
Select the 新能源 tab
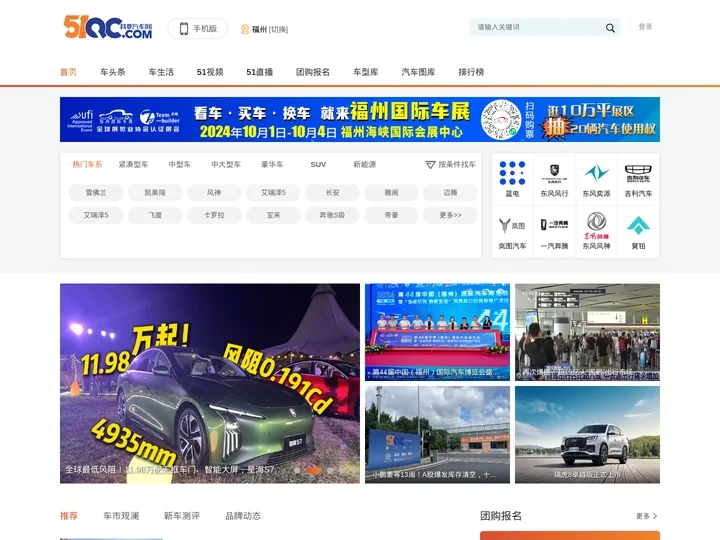click(365, 164)
